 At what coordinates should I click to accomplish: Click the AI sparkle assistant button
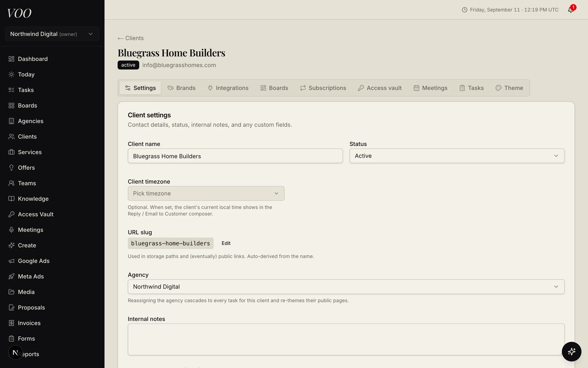[572, 352]
